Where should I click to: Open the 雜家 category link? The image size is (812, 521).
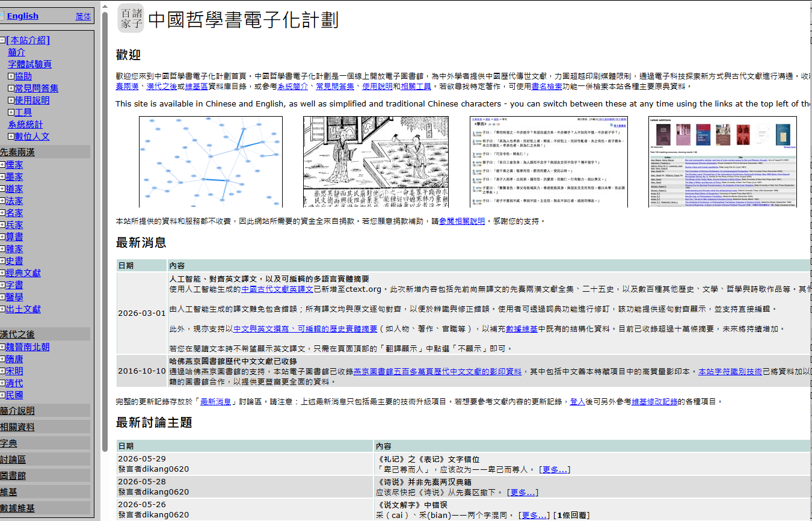pos(14,249)
